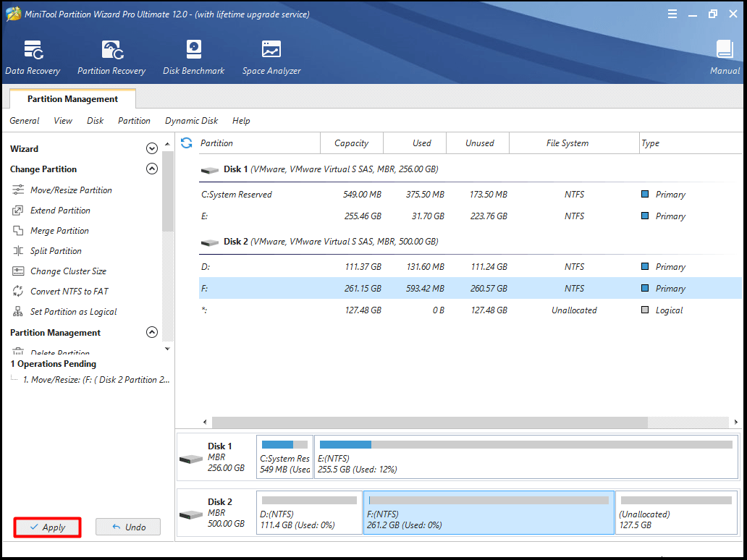Select the Disk 2 drive icon in the list
This screenshot has width=747, height=560.
coord(210,242)
